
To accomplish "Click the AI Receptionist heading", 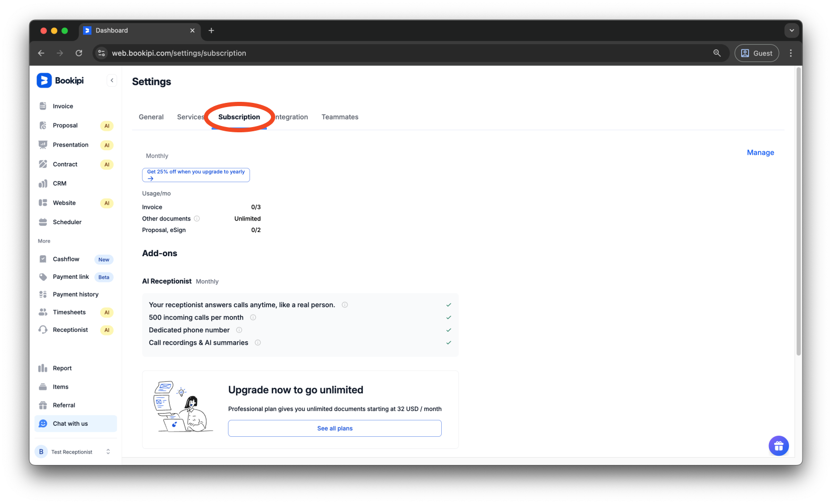I will (x=167, y=281).
